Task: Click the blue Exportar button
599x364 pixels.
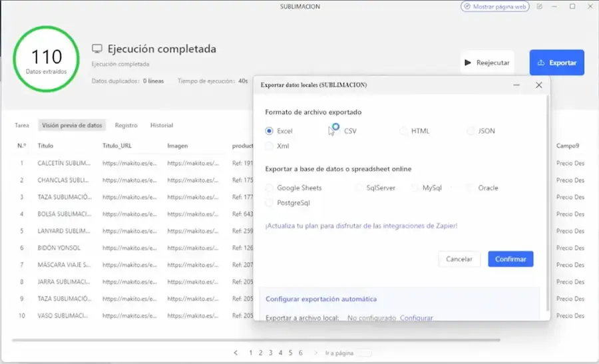Action: tap(556, 63)
